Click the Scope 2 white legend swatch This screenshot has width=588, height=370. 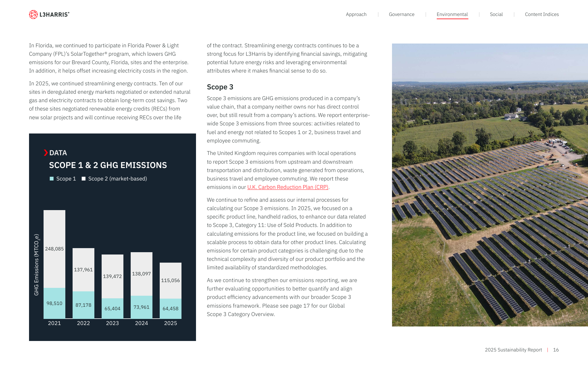[x=84, y=179]
